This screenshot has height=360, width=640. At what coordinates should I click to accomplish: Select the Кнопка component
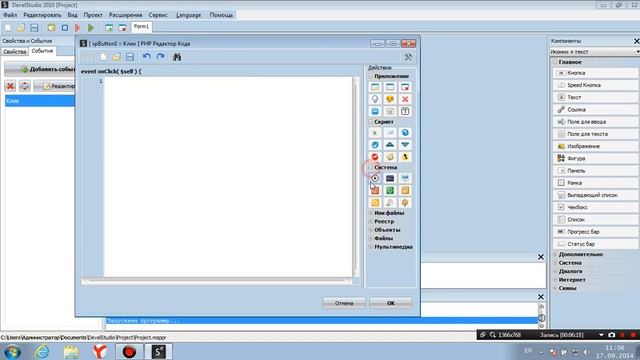coord(596,73)
